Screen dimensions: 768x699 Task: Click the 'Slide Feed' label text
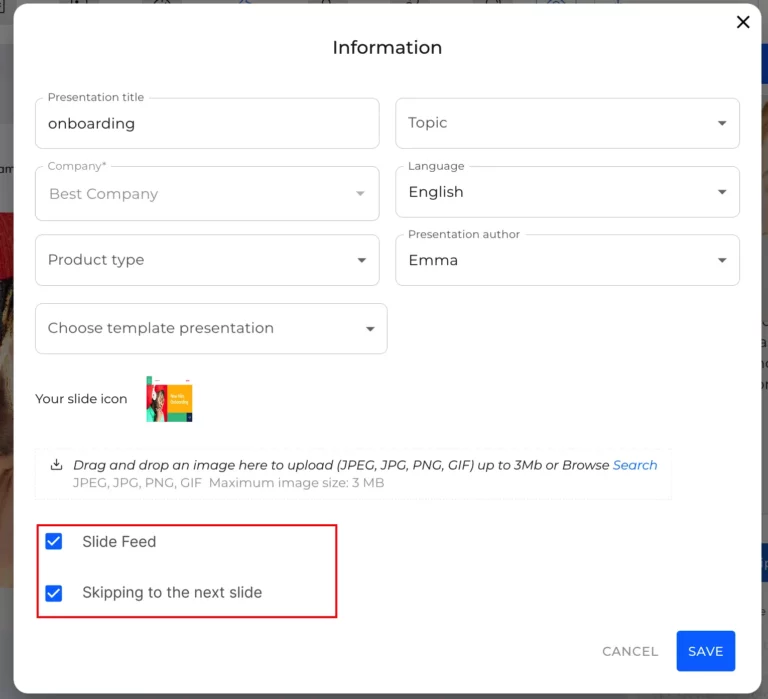click(119, 541)
